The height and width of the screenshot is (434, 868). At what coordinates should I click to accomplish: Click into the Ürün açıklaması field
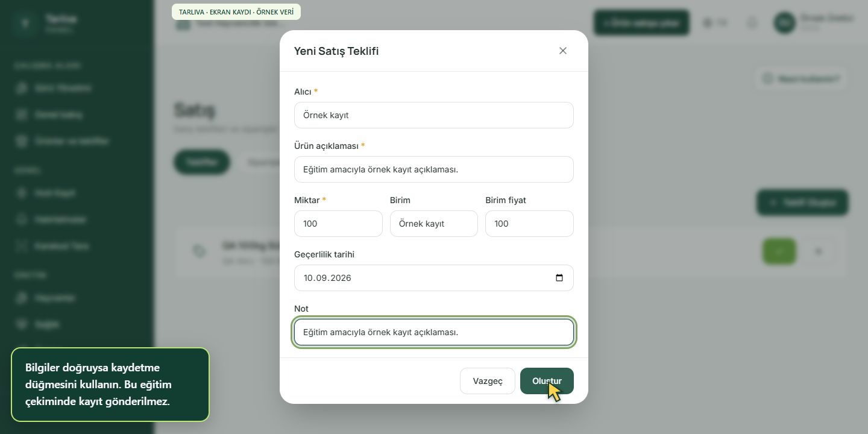(x=434, y=169)
